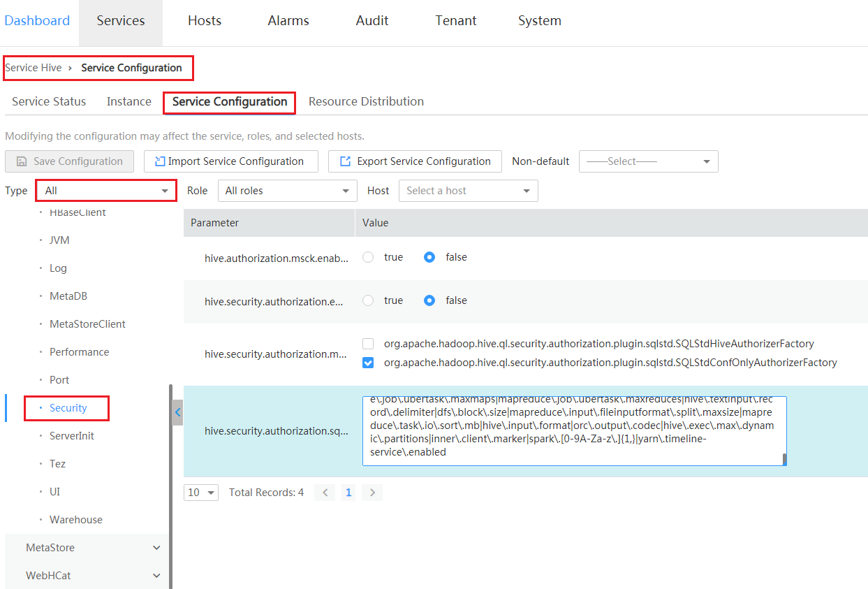Set hive.authorization.msck.enab... to true
The height and width of the screenshot is (589, 868).
click(368, 257)
